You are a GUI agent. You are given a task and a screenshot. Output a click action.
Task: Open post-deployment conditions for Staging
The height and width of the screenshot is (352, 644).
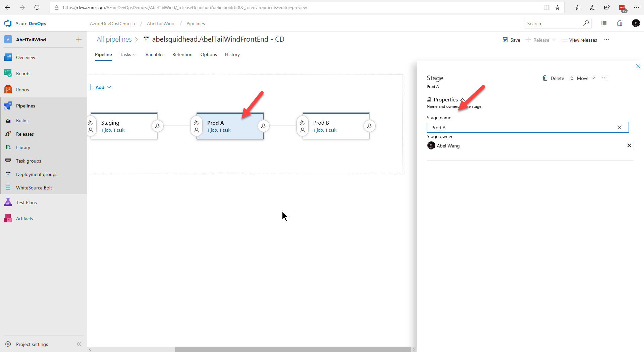tap(157, 126)
